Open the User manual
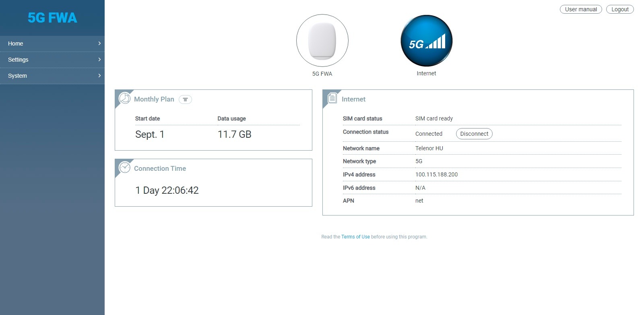The image size is (644, 315). [x=581, y=9]
